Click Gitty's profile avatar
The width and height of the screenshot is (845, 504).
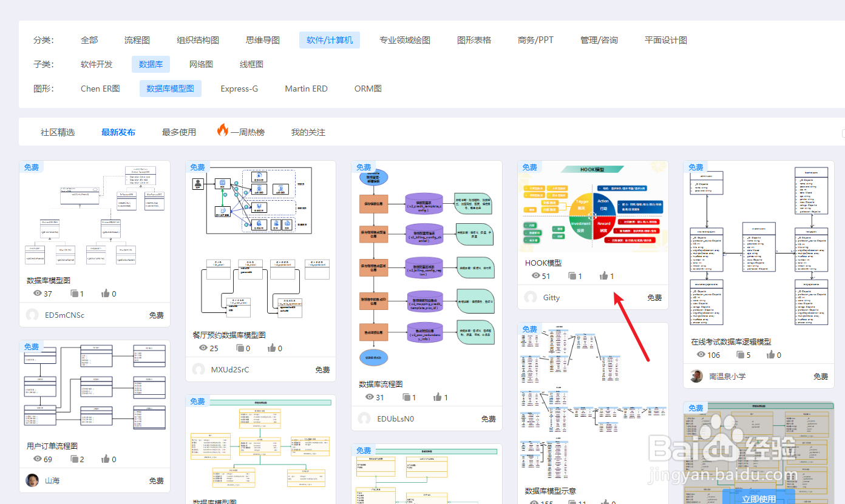point(529,297)
